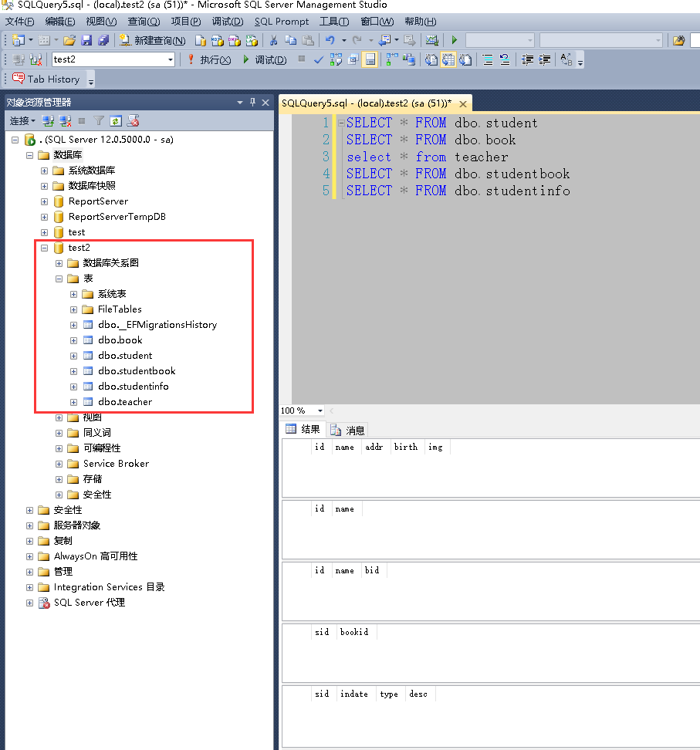This screenshot has width=700, height=750.
Task: Open Activity Monitor from the toolbar
Action: pos(432,41)
